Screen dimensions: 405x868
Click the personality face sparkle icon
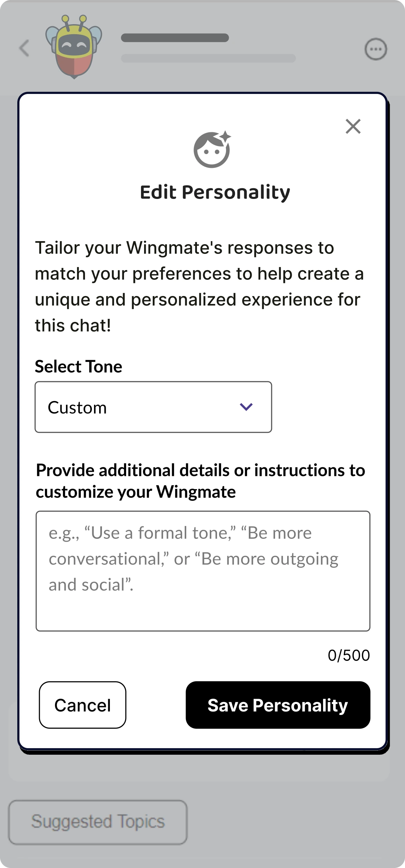[212, 150]
